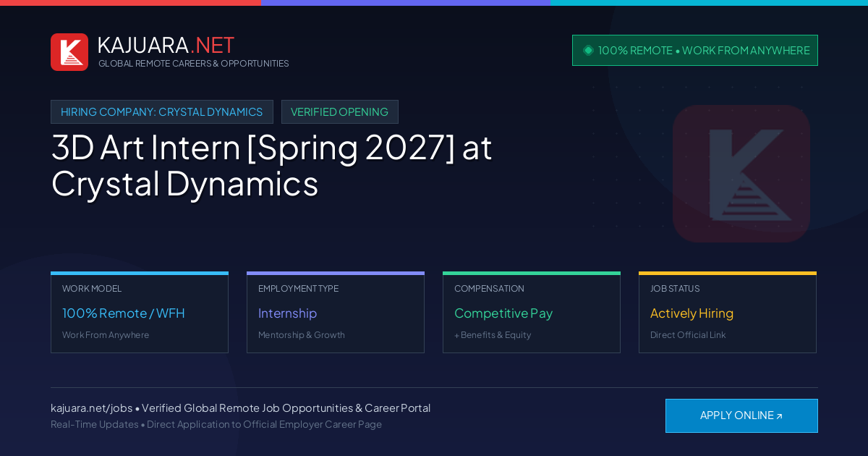Click the 'Direct Official Link' text

coord(688,335)
